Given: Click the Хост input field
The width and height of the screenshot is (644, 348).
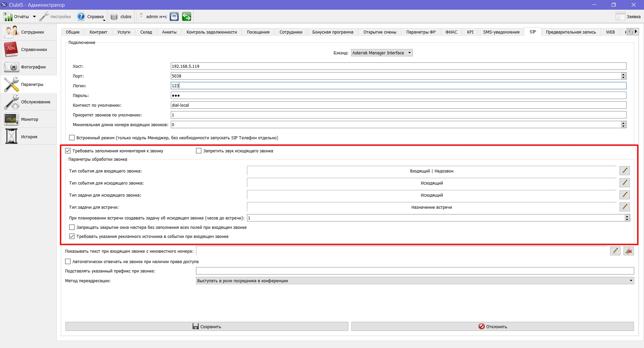Looking at the screenshot, I should [398, 66].
